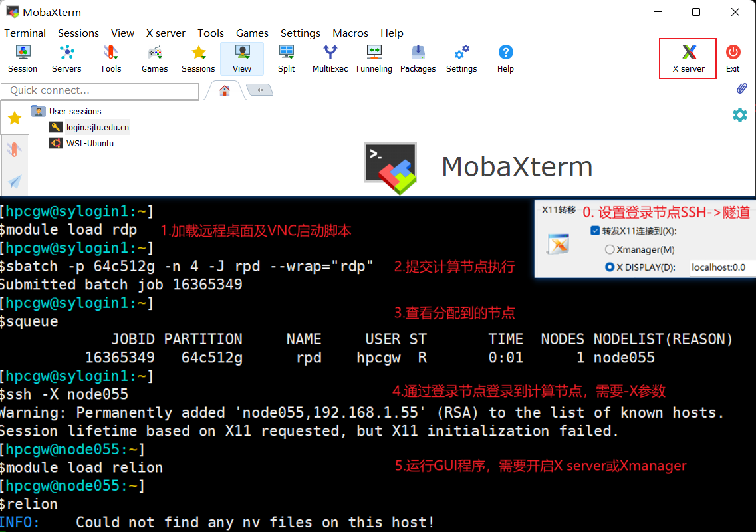Open the Help menu in the menu bar
The height and width of the screenshot is (532, 756).
tap(392, 33)
